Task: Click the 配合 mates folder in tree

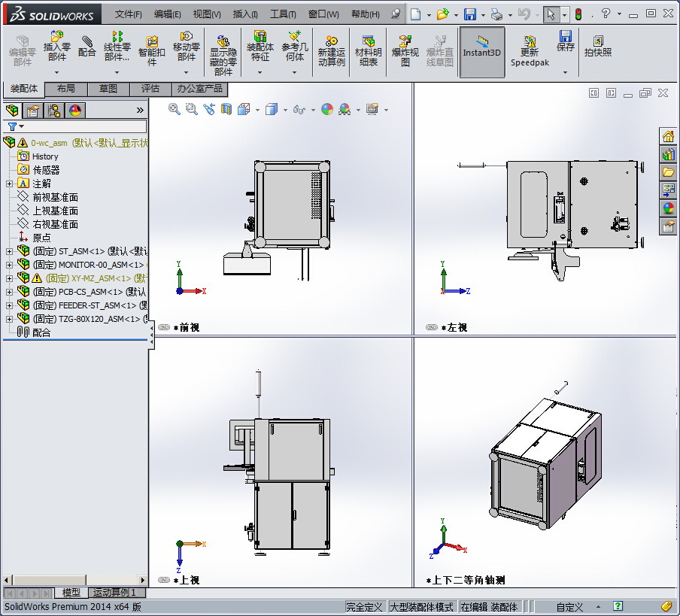Action: click(41, 333)
